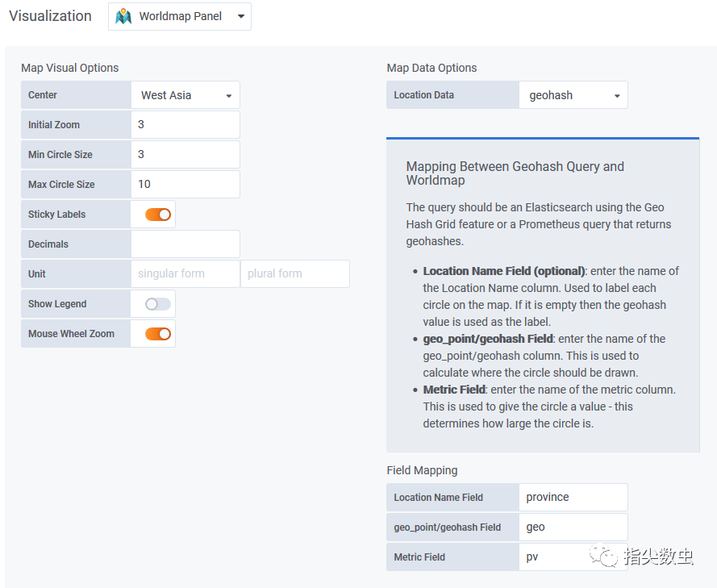Expand the Center dropdown set to West Asia
This screenshot has width=717, height=588.
[186, 95]
